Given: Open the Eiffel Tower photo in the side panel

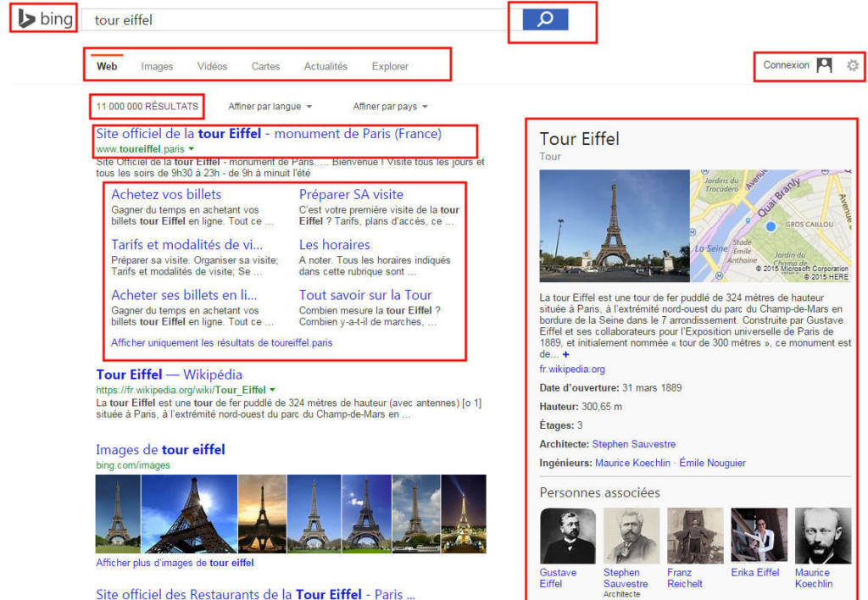Looking at the screenshot, I should pos(615,225).
